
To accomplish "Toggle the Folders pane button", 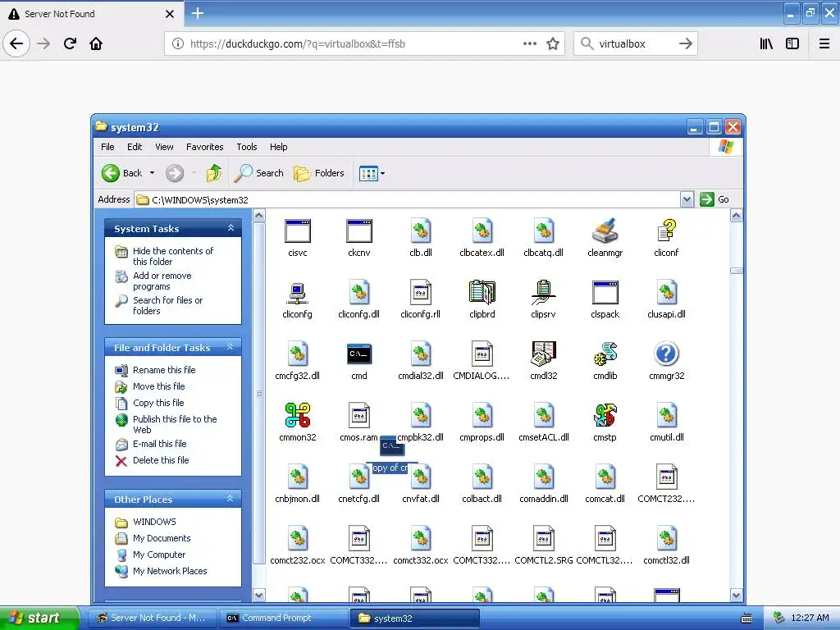I will coord(319,173).
